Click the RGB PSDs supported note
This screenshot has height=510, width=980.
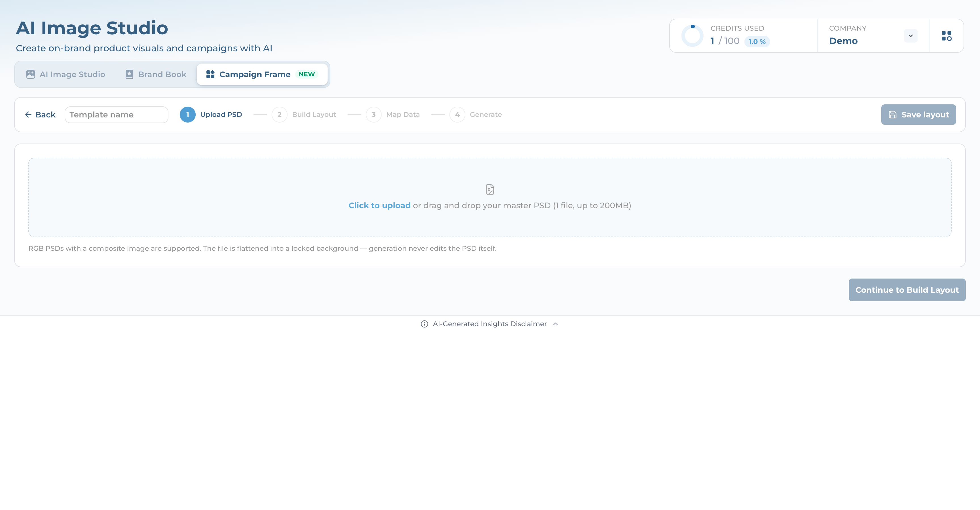(x=263, y=248)
